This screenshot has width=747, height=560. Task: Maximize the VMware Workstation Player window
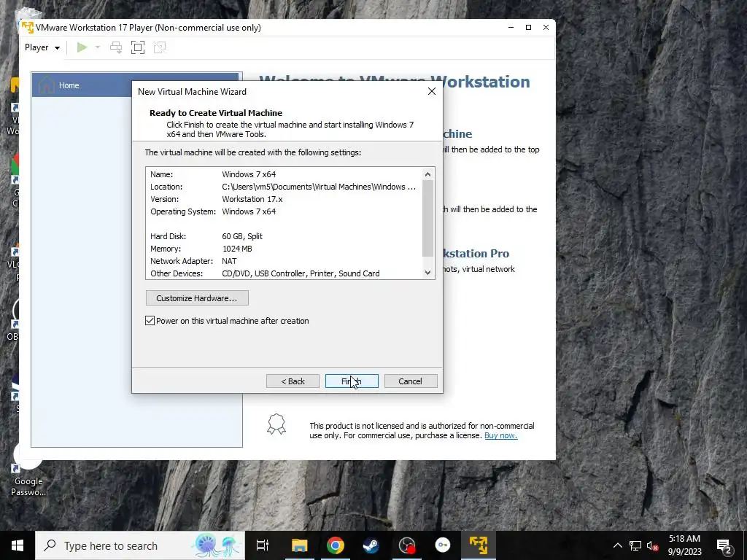click(x=528, y=28)
